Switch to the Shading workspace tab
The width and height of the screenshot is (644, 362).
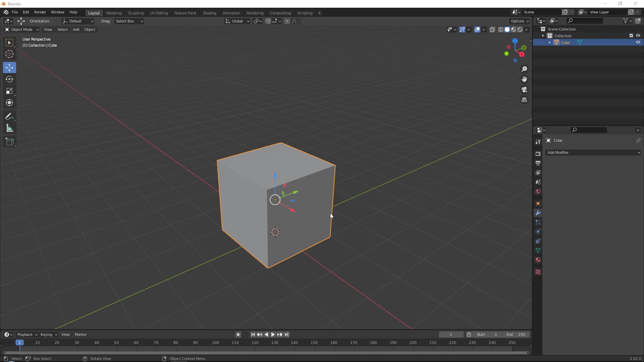coord(209,13)
